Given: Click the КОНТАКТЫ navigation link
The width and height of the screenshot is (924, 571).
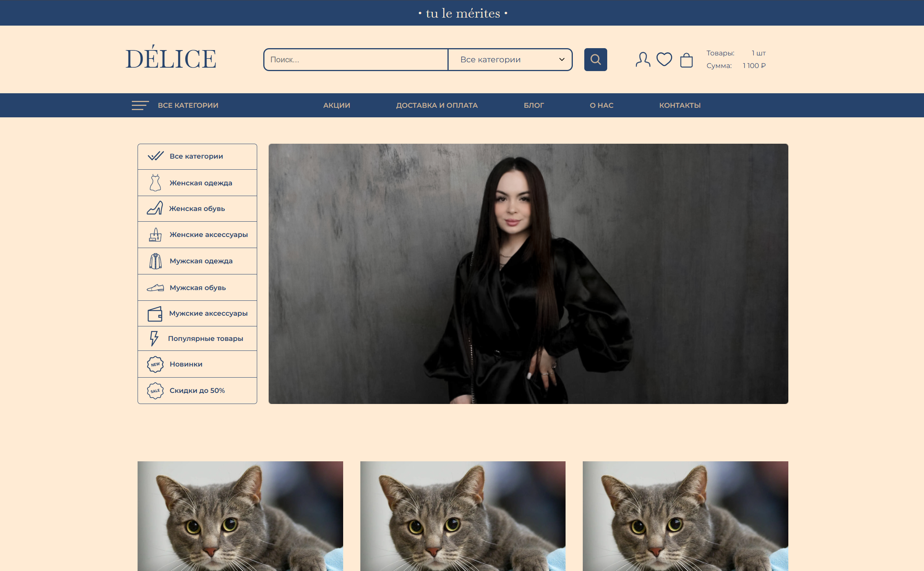Looking at the screenshot, I should 679,105.
